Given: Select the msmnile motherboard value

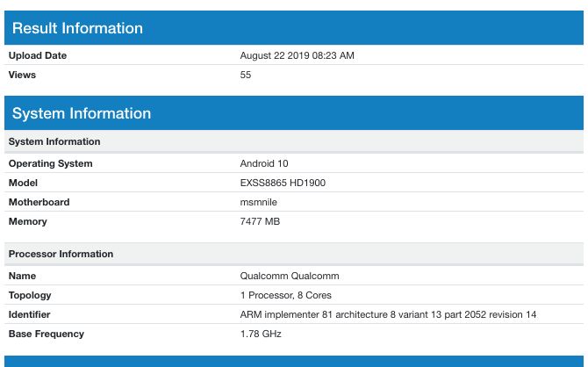Looking at the screenshot, I should click(259, 203).
